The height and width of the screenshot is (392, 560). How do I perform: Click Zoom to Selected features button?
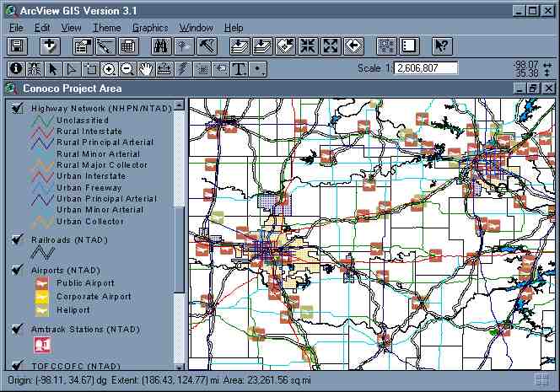pos(285,46)
